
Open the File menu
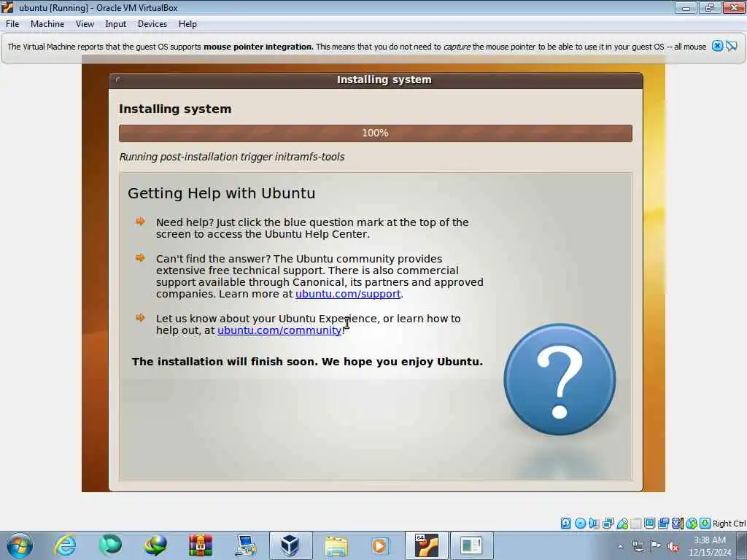[x=12, y=24]
